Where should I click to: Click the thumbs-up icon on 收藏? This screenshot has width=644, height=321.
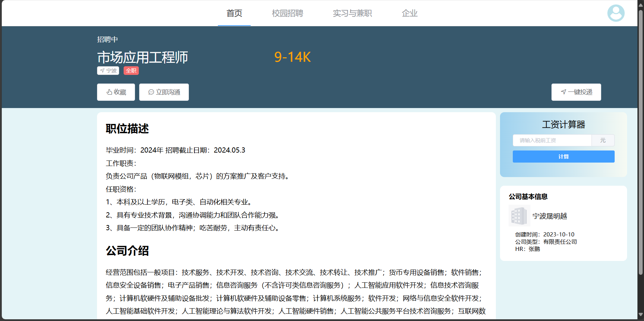[109, 92]
